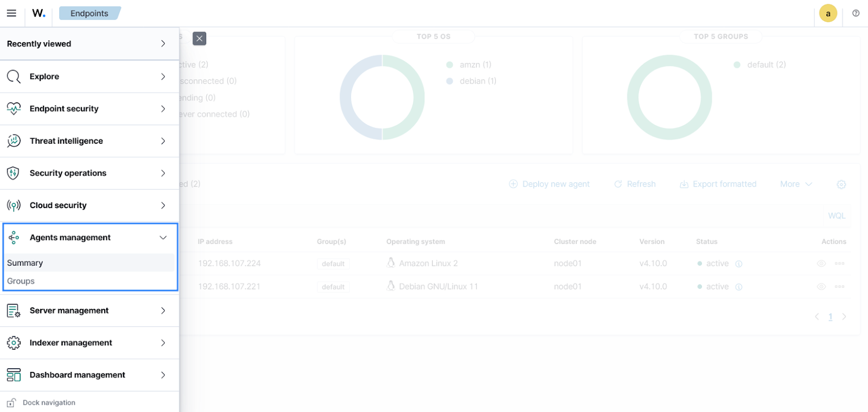The height and width of the screenshot is (412, 868).
Task: Sort by the Status column header
Action: coord(706,242)
